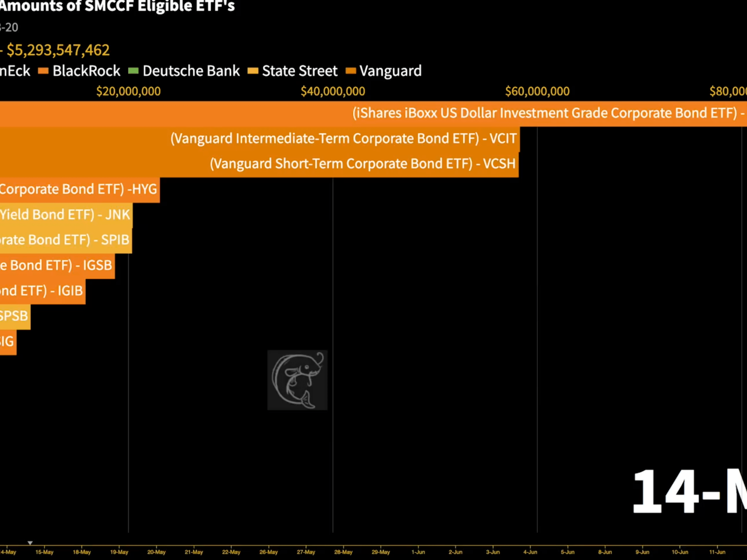This screenshot has width=747, height=560.
Task: Toggle Vanguard legend label
Action: (x=391, y=71)
